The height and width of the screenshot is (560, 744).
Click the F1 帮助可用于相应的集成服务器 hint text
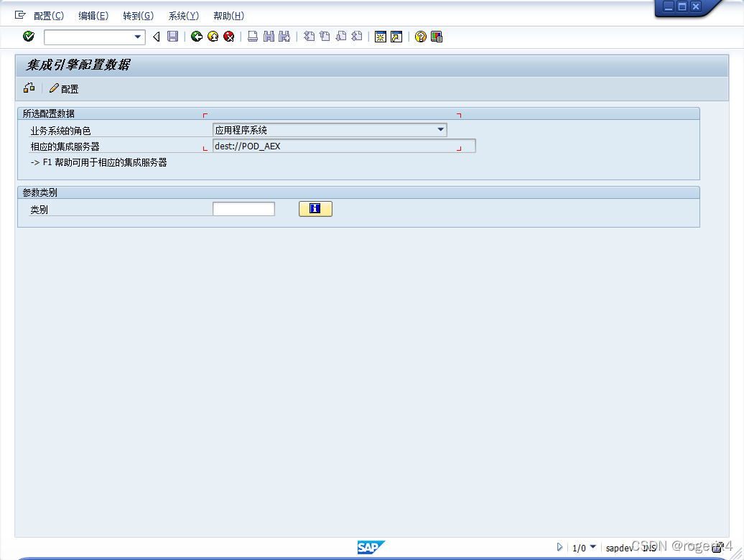[x=98, y=163]
